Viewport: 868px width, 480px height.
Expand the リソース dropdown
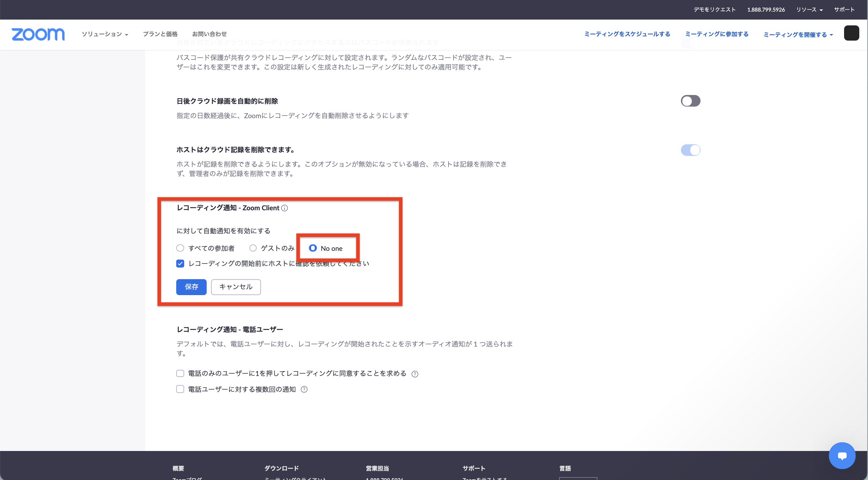[x=809, y=10]
